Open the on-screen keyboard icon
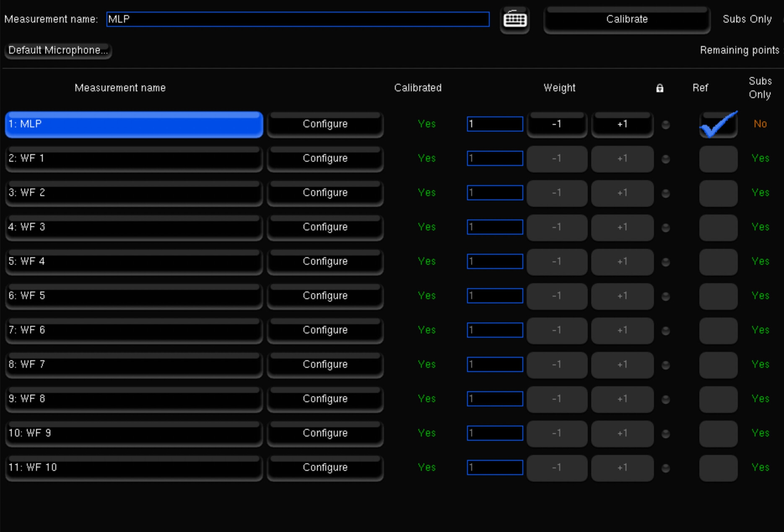The height and width of the screenshot is (532, 784). point(515,19)
